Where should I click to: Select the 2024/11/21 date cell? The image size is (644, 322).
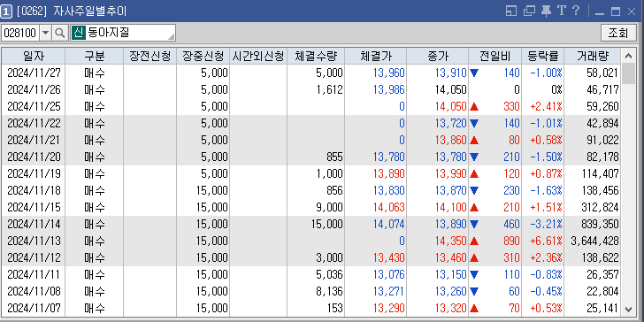34,140
